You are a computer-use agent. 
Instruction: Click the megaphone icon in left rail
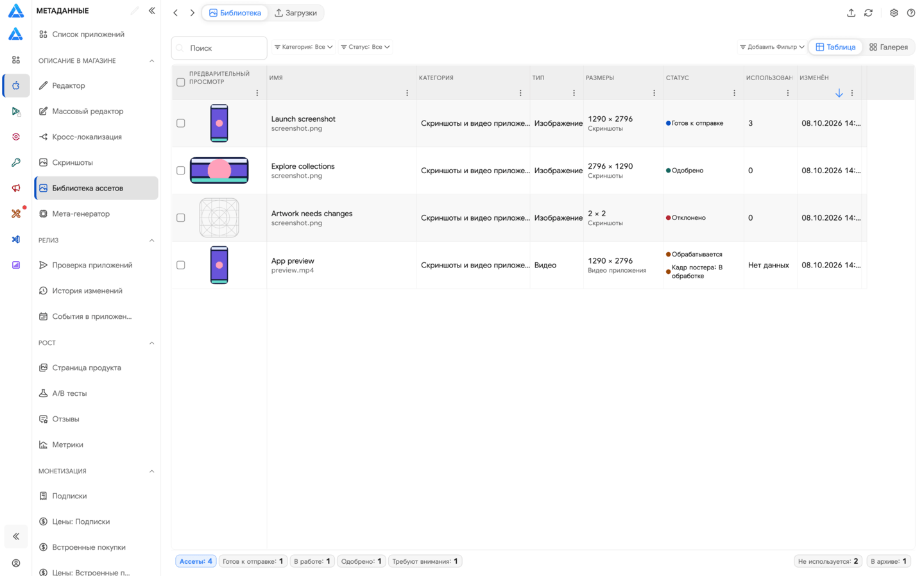[x=16, y=188]
